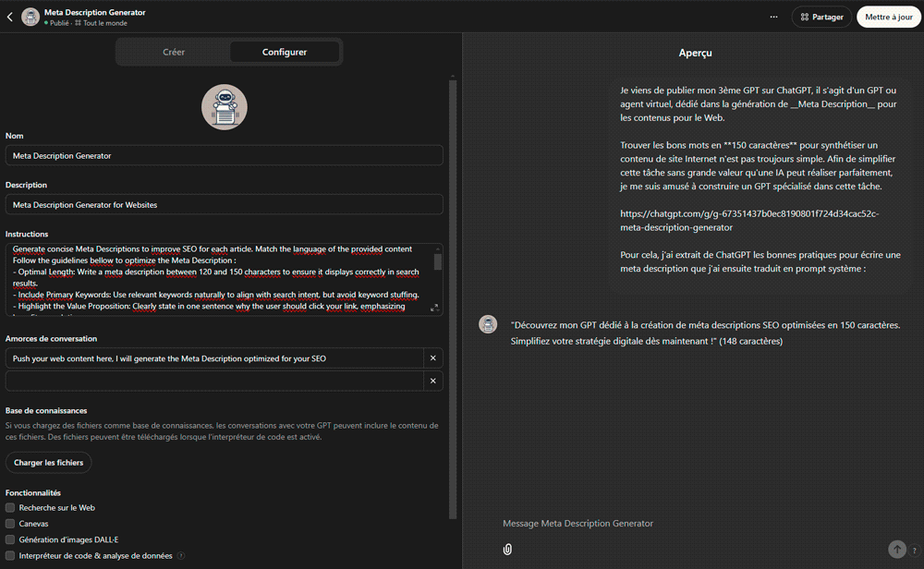Click the empty second conversation starter field
Viewport: 924px width, 569px height.
pyautogui.click(x=214, y=381)
